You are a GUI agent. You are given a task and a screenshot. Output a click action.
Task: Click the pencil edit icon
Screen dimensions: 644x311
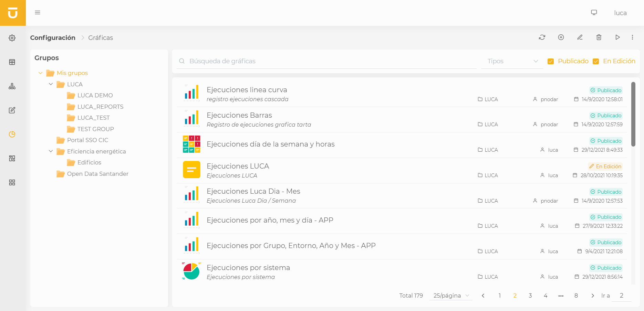pyautogui.click(x=580, y=37)
